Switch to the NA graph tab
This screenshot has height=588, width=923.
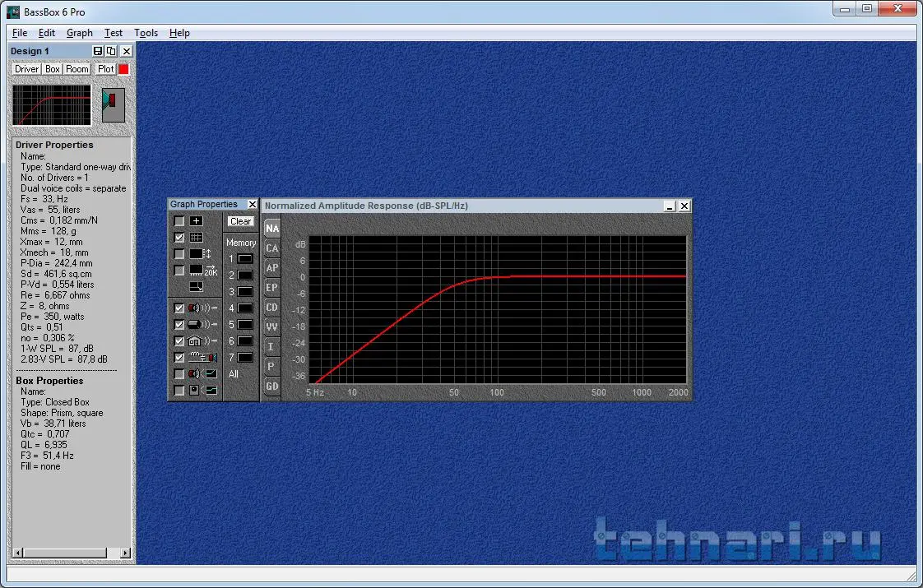tap(272, 229)
